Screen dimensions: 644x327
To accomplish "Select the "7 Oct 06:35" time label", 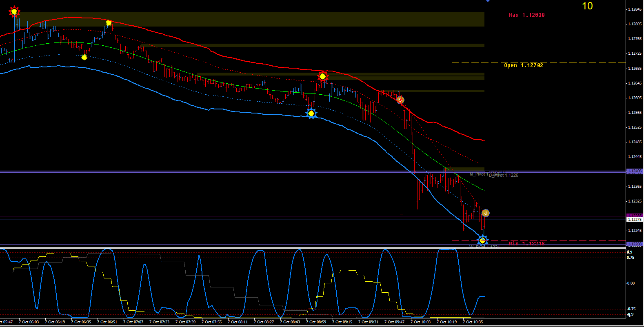I will pyautogui.click(x=82, y=322).
